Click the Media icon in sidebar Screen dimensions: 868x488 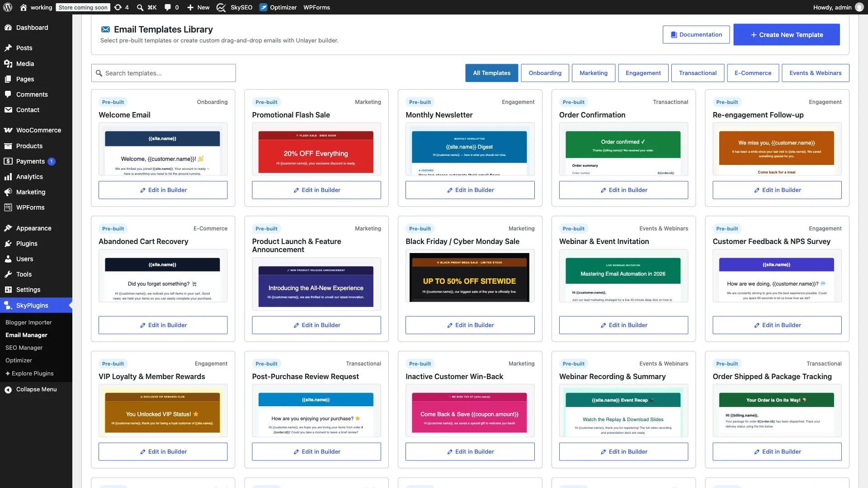(x=8, y=64)
